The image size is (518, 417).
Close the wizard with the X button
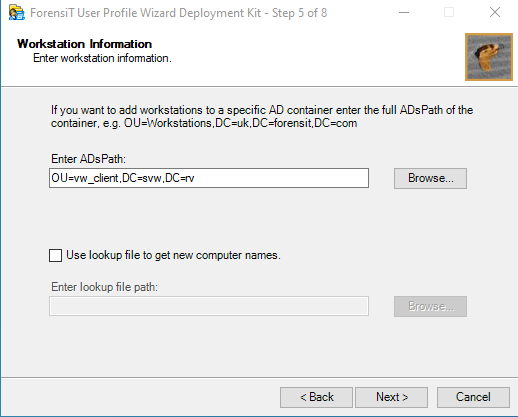[495, 12]
